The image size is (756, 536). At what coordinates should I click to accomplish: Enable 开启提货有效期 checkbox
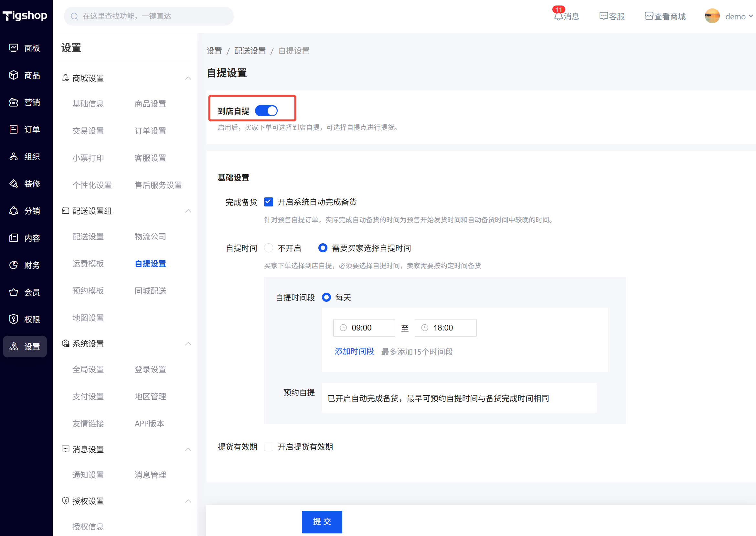click(x=268, y=447)
